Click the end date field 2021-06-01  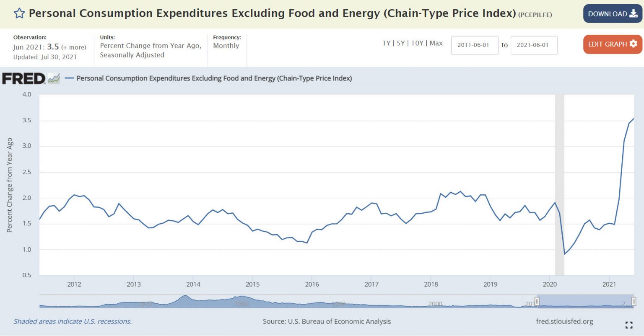coord(534,45)
